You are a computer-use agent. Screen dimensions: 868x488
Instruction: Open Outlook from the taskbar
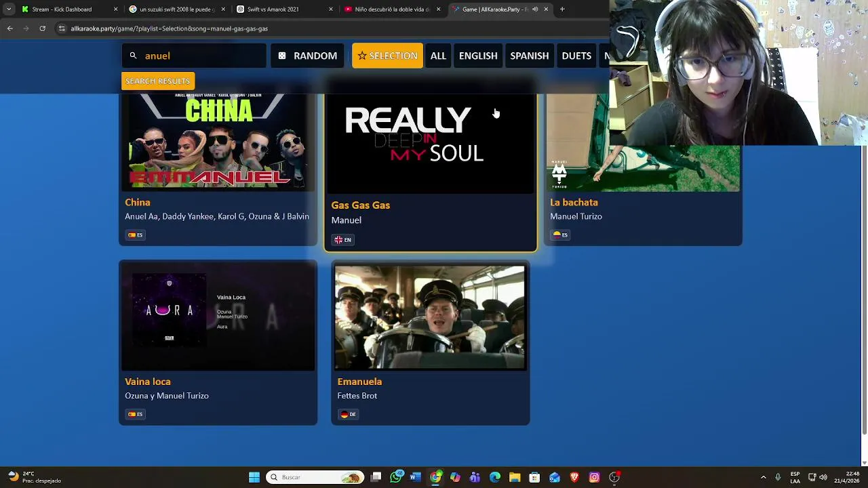tap(555, 477)
